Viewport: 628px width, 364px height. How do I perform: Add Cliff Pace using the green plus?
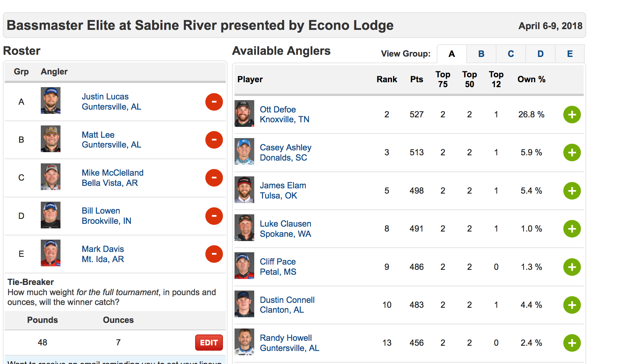(x=572, y=267)
